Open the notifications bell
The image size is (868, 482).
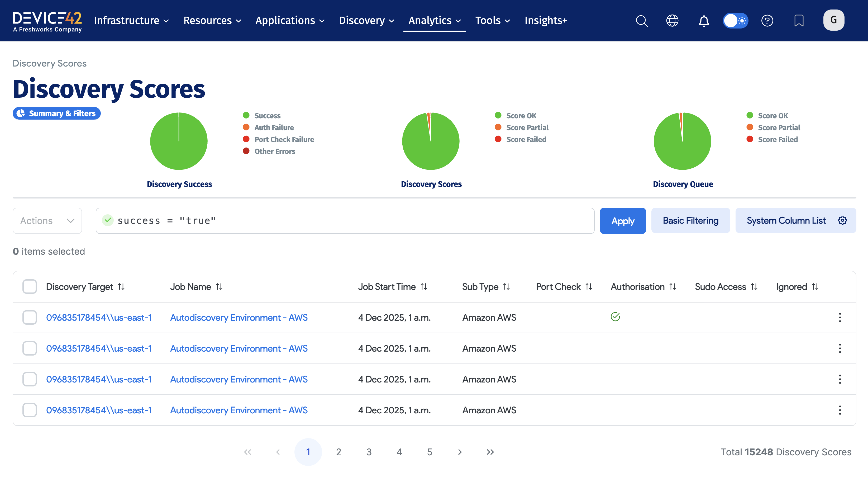tap(704, 21)
